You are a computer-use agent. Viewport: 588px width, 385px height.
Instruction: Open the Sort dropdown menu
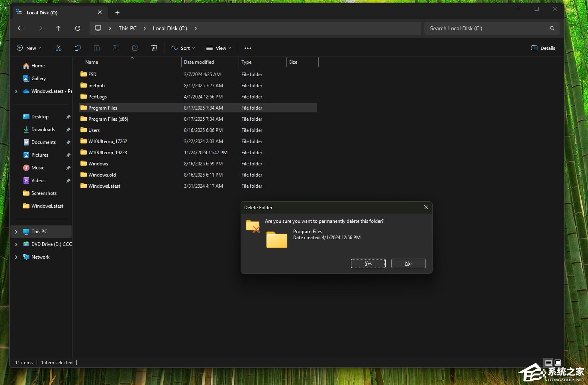click(x=183, y=48)
